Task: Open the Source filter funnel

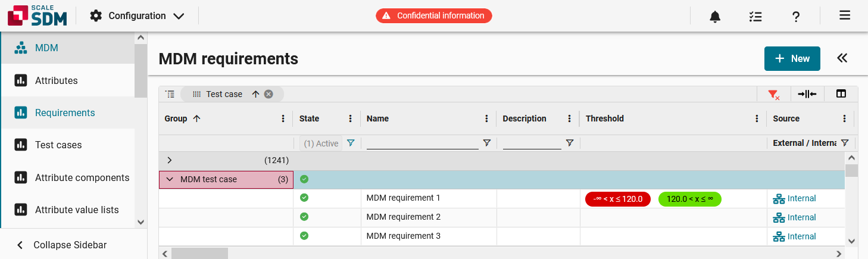Action: tap(844, 143)
